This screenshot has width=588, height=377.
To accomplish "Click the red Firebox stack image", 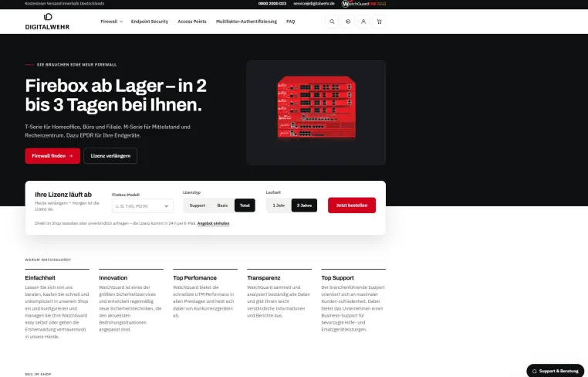I will (x=316, y=108).
